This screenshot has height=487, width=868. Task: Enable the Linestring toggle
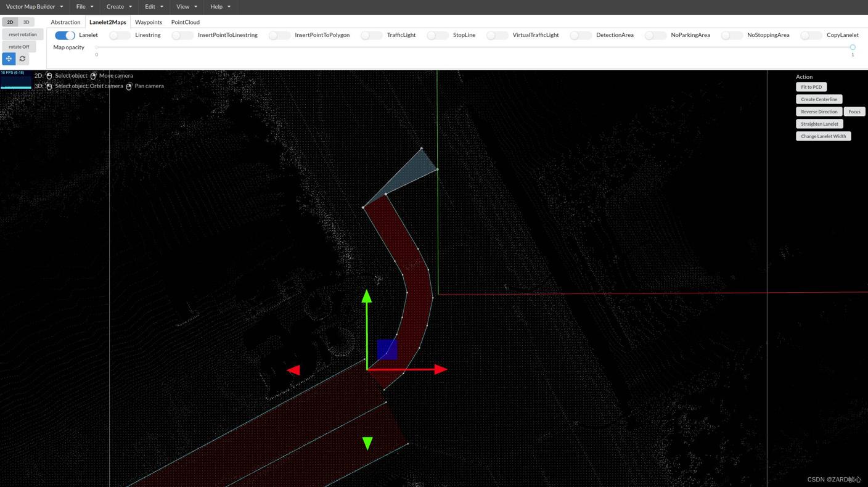pos(120,35)
